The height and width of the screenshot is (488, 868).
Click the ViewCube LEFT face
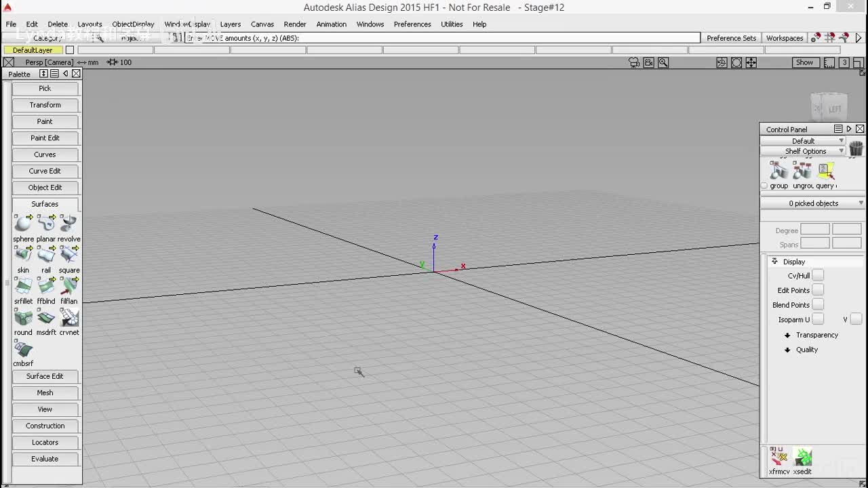[x=834, y=108]
